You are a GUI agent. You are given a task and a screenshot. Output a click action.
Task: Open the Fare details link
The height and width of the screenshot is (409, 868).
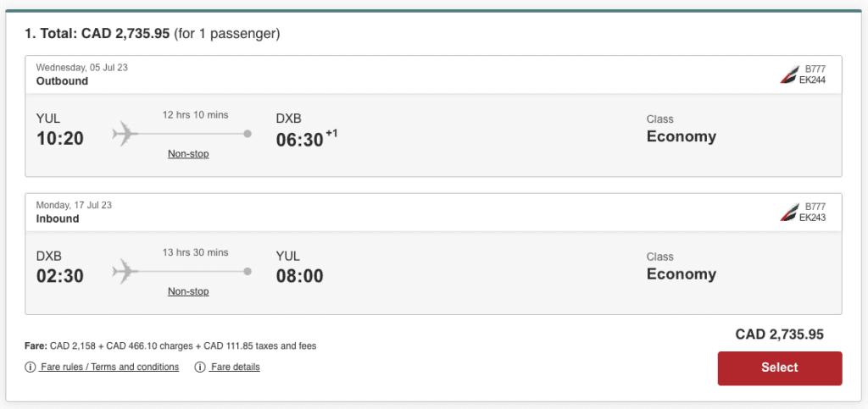236,367
